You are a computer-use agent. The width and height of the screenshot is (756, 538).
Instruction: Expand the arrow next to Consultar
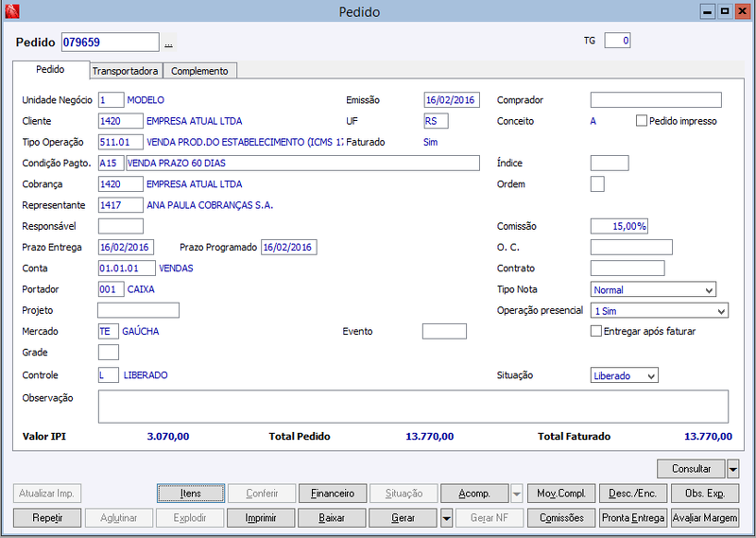[x=733, y=469]
